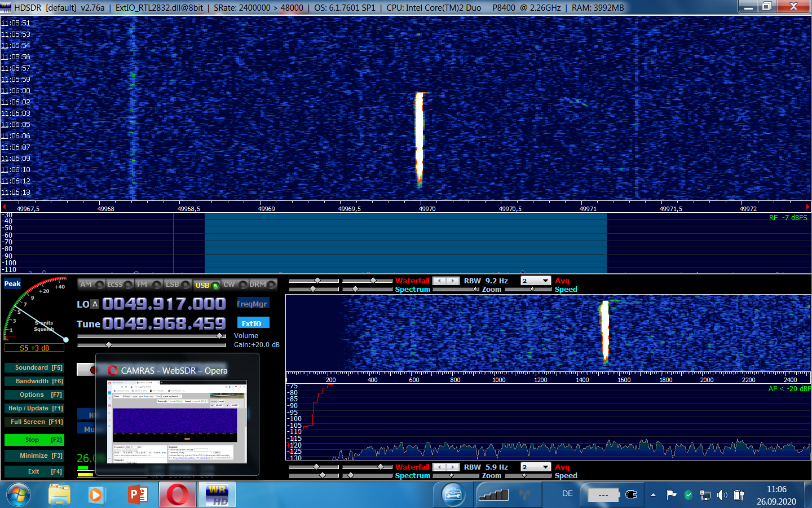The height and width of the screenshot is (508, 812).
Task: Click the RF Spectrum label
Action: click(x=412, y=290)
